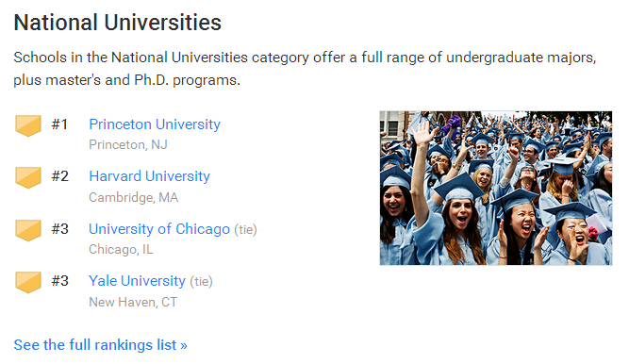Viewport: 629px width, 364px height.
Task: Click the Cambridge, MA location text
Action: pyautogui.click(x=133, y=197)
